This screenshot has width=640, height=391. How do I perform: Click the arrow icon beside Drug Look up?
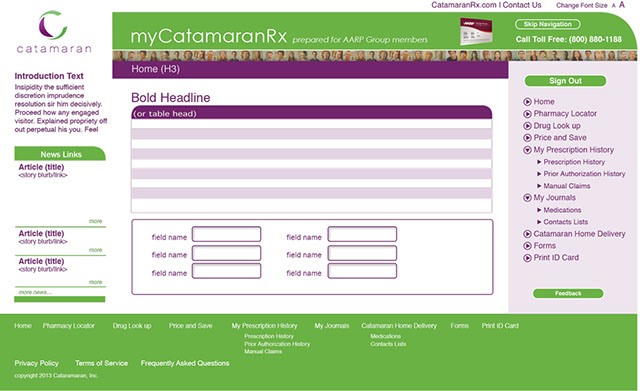coord(527,126)
